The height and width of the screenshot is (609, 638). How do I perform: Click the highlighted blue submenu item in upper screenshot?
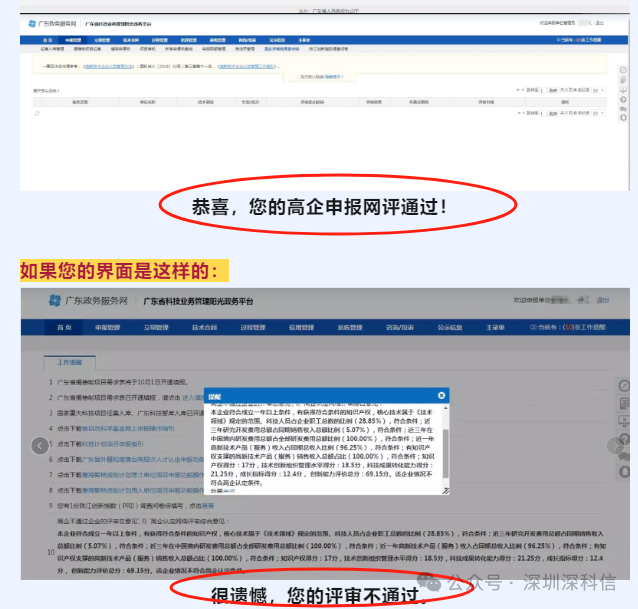coord(282,49)
